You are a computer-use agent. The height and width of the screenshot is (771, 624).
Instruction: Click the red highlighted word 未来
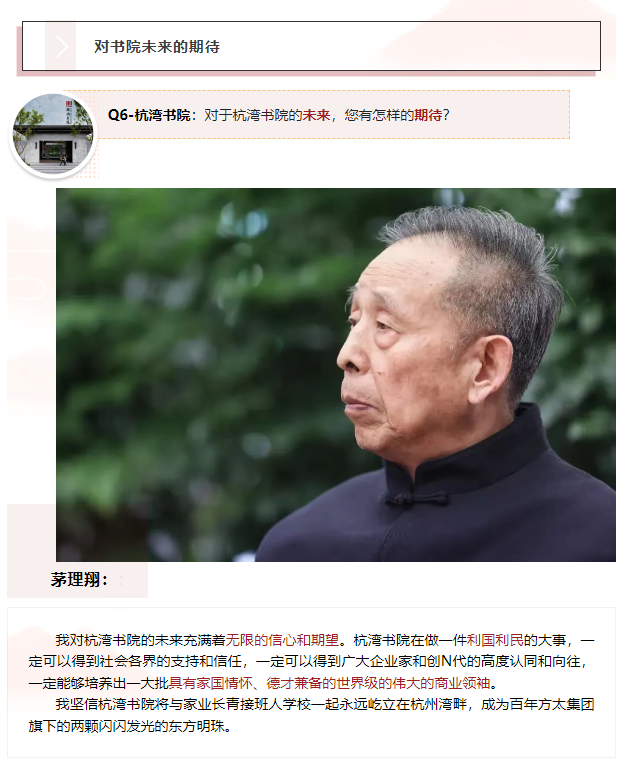click(316, 115)
